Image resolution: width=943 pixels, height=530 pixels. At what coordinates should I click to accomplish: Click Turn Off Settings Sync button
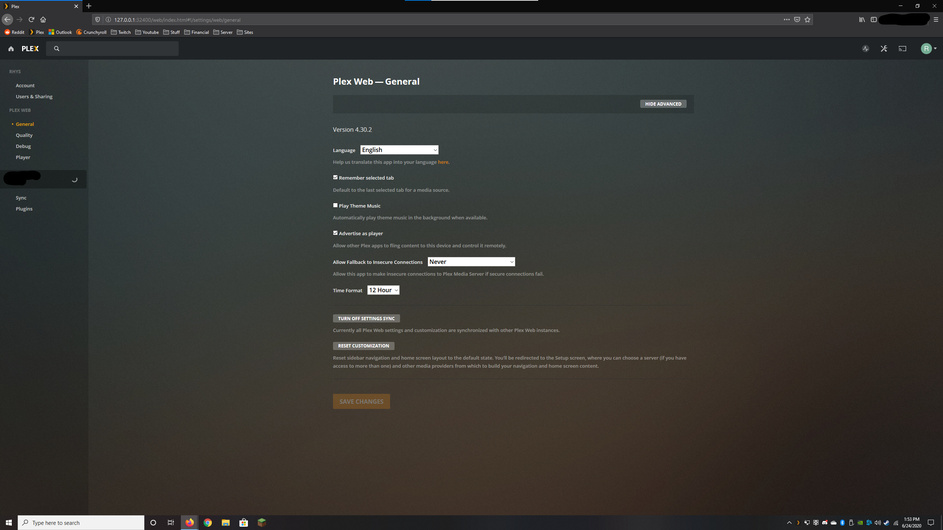[366, 318]
